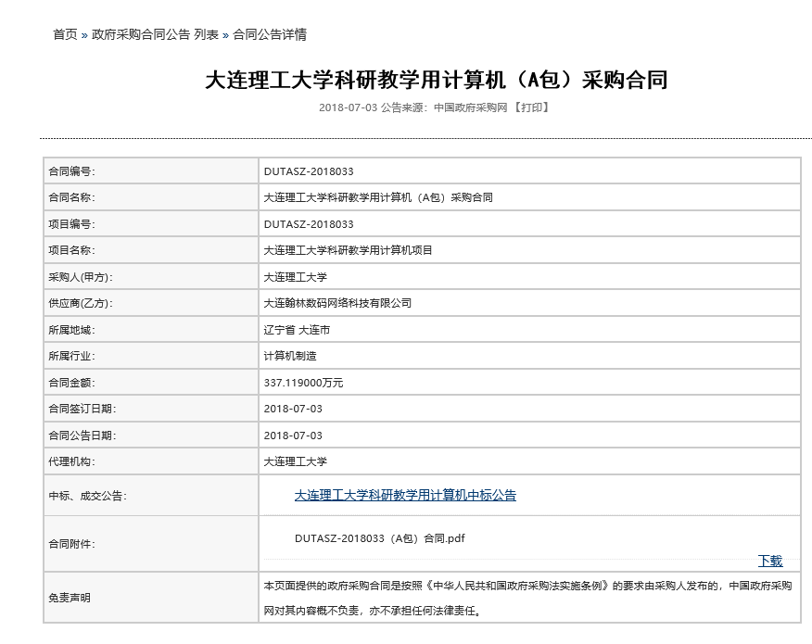Select the 项目名称 value 计算机项目
812x644 pixels.
coord(348,250)
